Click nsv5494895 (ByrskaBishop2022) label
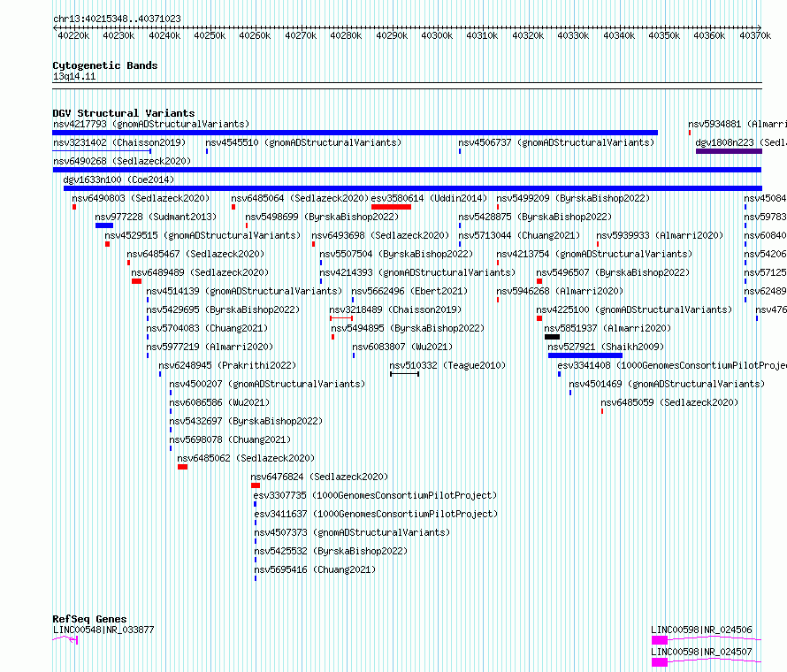The image size is (787, 672). 408,328
